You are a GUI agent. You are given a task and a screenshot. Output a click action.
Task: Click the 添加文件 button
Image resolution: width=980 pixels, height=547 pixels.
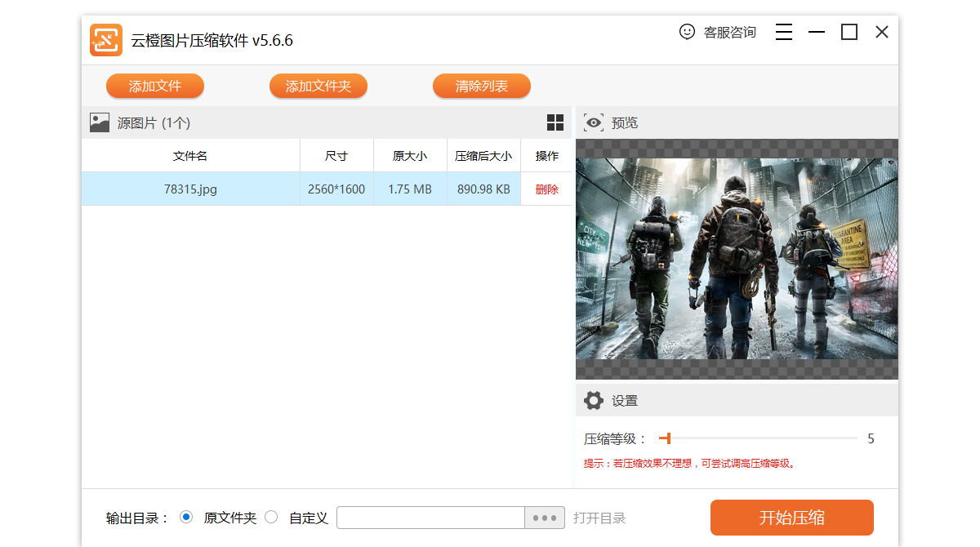coord(155,86)
